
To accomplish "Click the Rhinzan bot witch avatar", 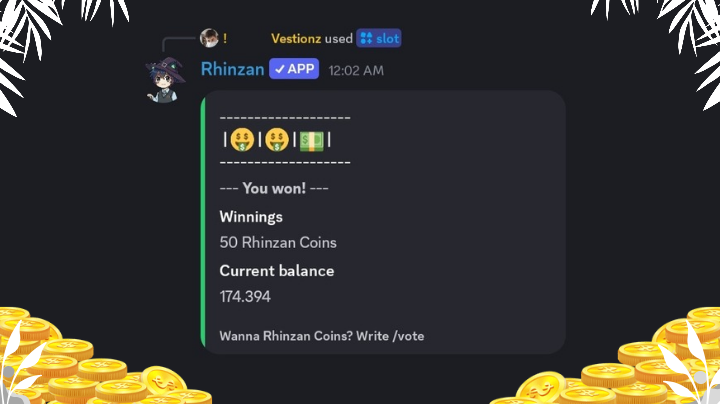I will click(x=165, y=80).
